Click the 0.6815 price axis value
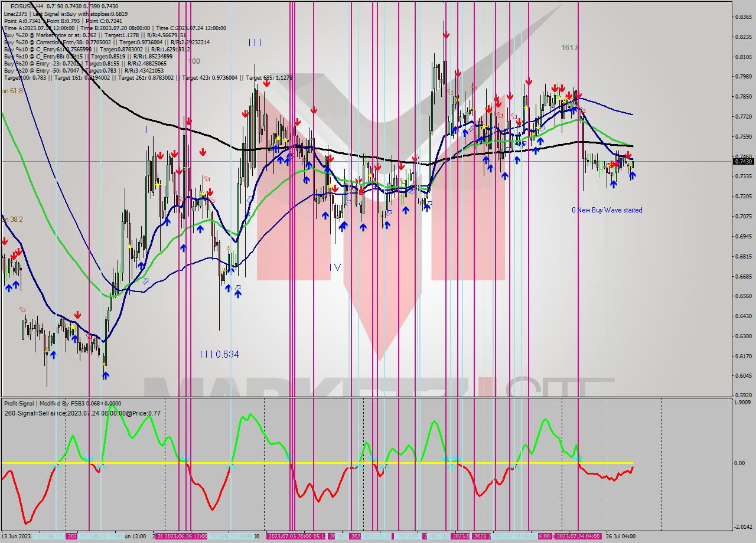Viewport: 756px width, 543px height. [743, 257]
